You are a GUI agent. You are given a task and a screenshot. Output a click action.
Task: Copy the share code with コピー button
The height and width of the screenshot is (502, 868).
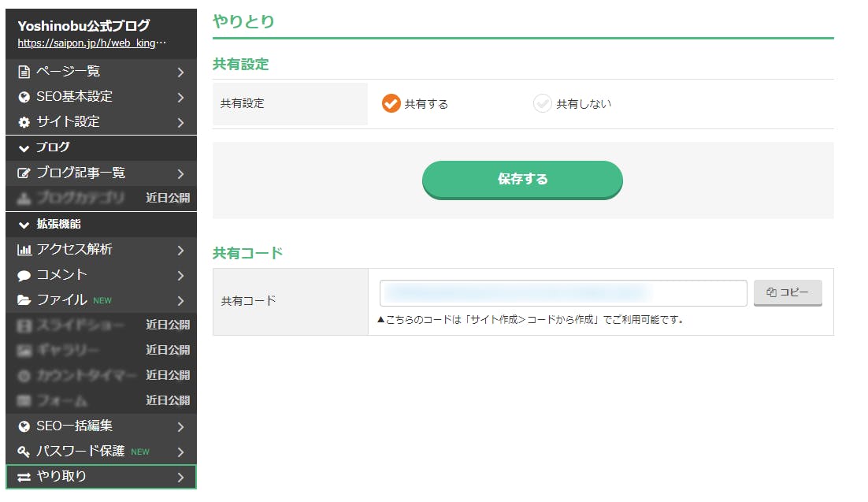788,292
